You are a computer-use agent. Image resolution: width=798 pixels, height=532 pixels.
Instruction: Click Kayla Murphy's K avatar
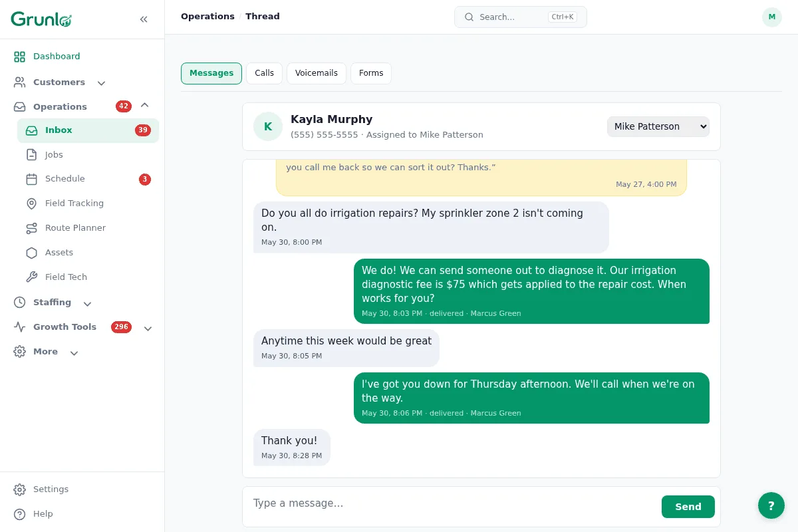click(x=268, y=126)
